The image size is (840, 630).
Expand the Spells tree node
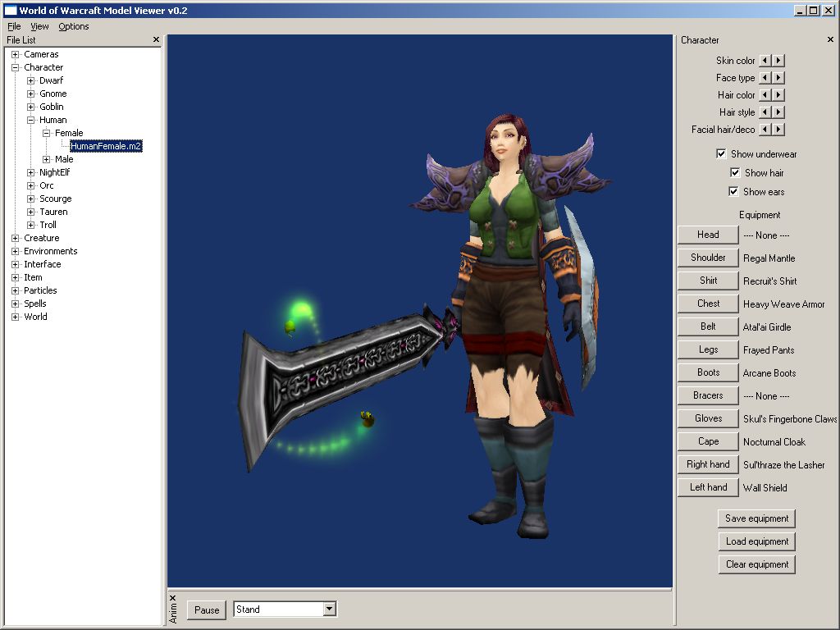click(x=15, y=304)
